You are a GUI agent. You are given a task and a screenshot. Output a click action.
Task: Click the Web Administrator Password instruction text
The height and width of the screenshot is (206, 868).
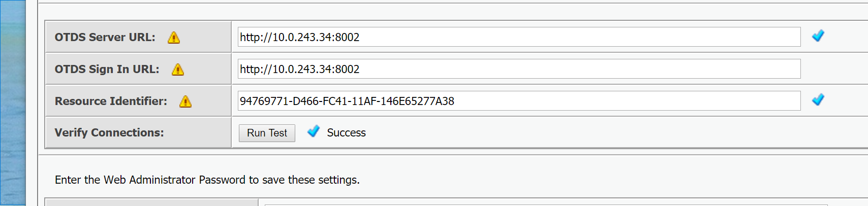pos(207,180)
